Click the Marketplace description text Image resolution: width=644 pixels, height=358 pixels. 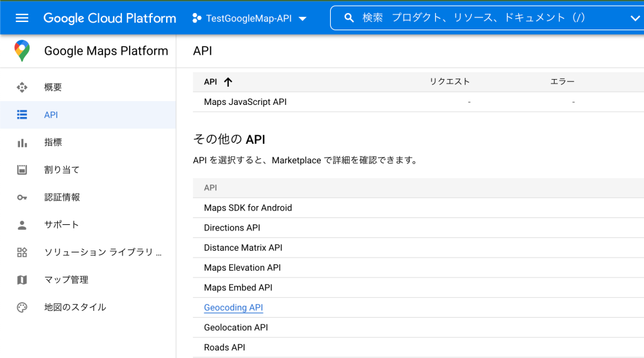coord(305,160)
